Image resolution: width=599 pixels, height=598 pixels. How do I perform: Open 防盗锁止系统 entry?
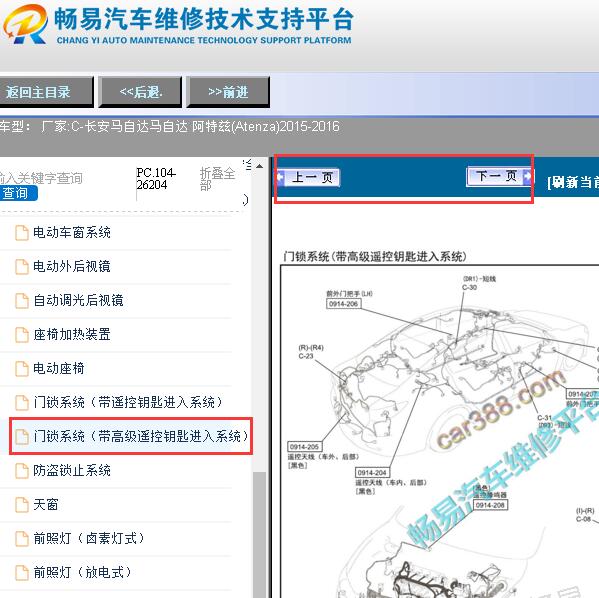72,470
